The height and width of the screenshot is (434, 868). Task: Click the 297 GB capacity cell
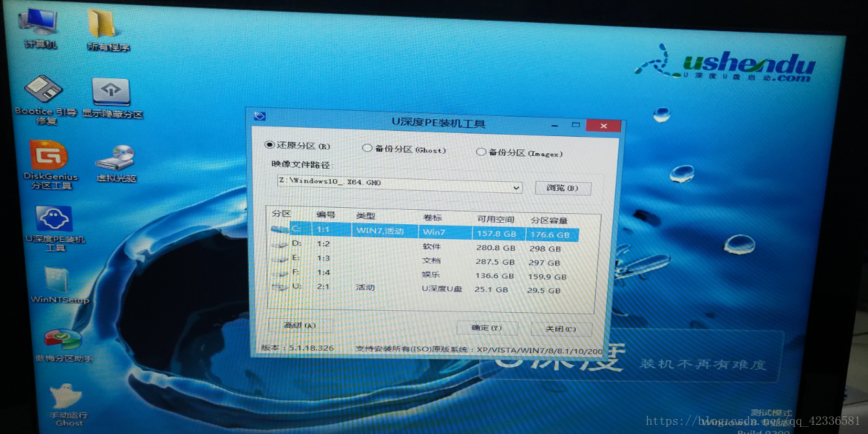(x=544, y=263)
